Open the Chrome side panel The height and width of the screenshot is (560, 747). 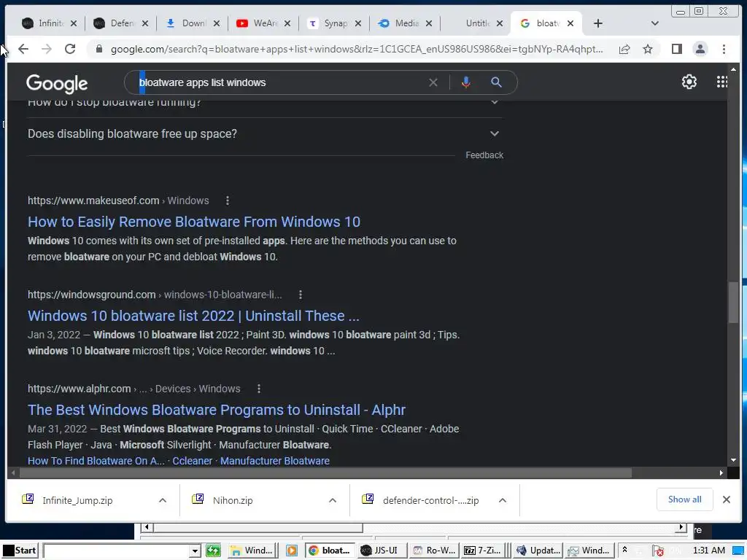pos(677,49)
